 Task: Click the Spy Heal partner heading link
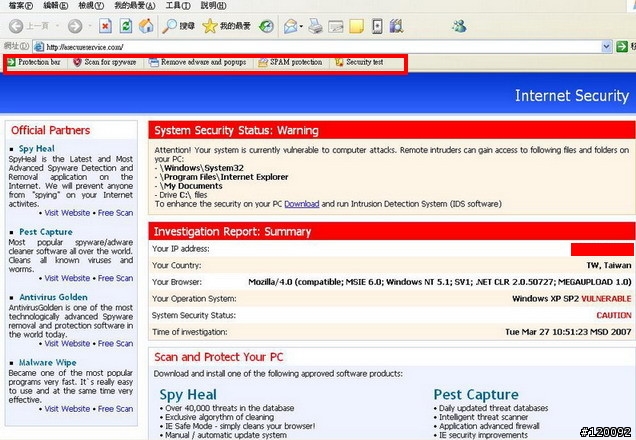point(37,148)
